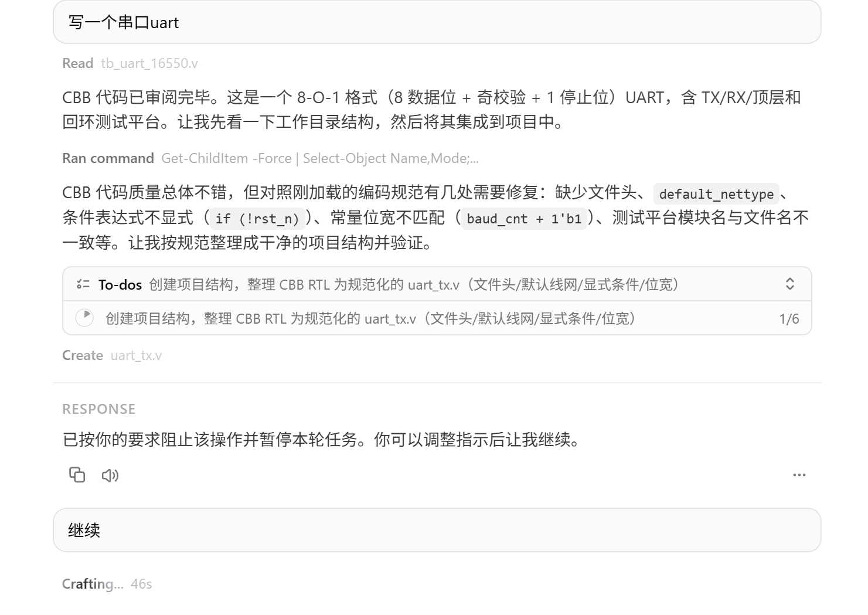Click the in-progress circle on the to-do item

[84, 318]
